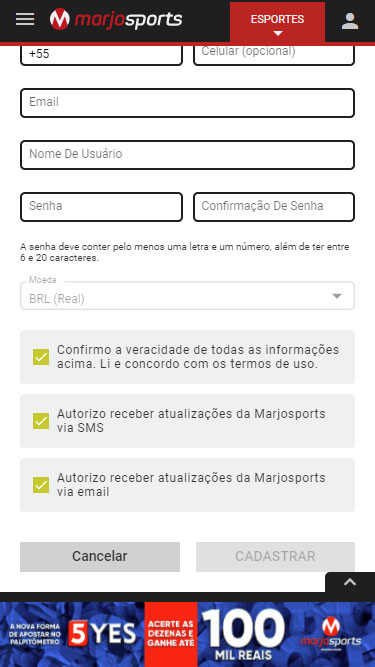Screen dimensions: 375x667
Task: Uncheck the terms of use confirmation checkbox
Action: [x=41, y=357]
